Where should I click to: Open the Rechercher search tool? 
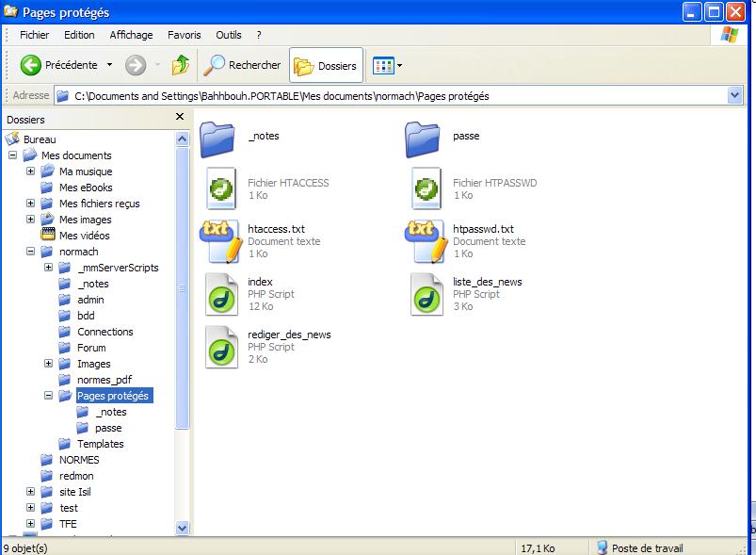click(242, 65)
